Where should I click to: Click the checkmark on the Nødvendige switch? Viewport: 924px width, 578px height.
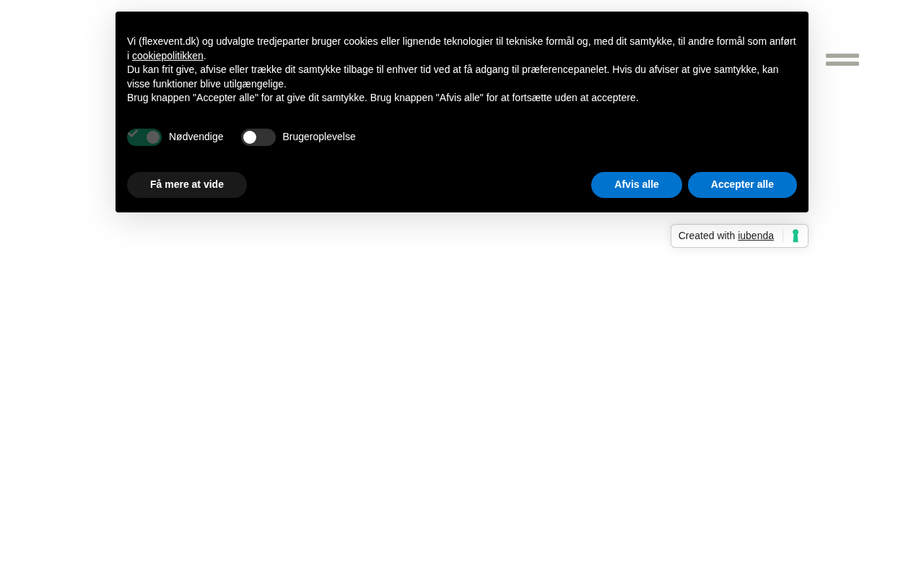(x=133, y=133)
